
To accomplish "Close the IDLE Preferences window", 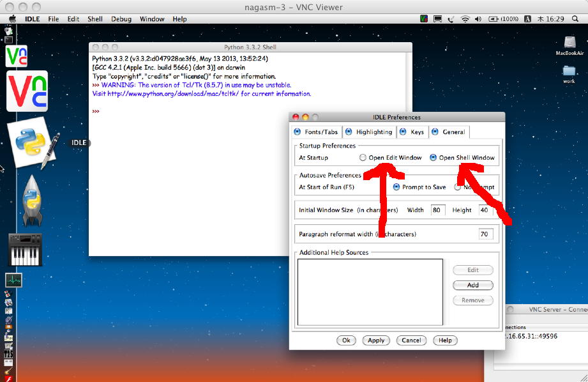I will point(296,117).
